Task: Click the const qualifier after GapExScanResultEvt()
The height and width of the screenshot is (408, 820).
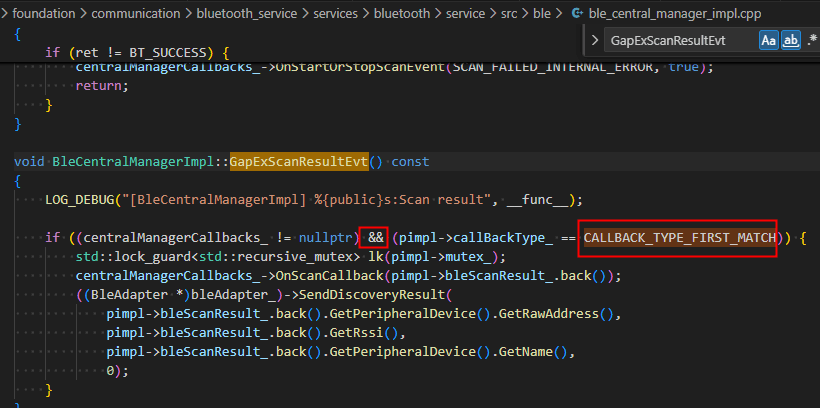Action: coord(411,162)
